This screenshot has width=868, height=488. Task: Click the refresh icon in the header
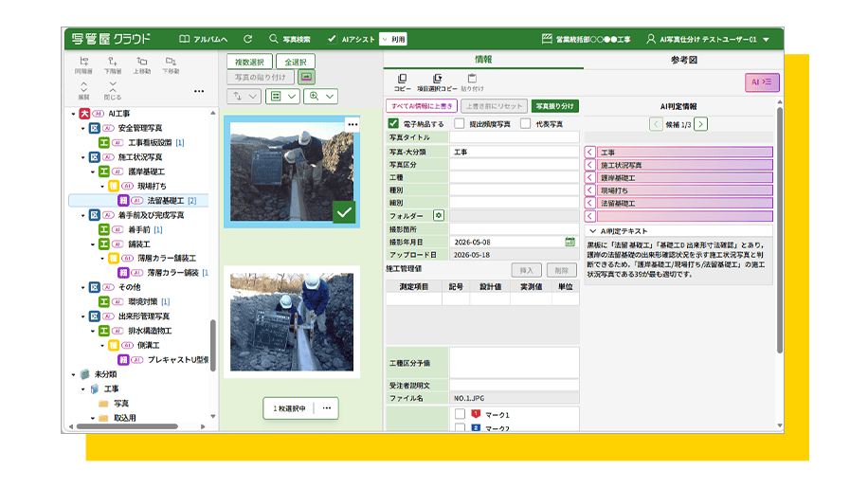click(248, 39)
